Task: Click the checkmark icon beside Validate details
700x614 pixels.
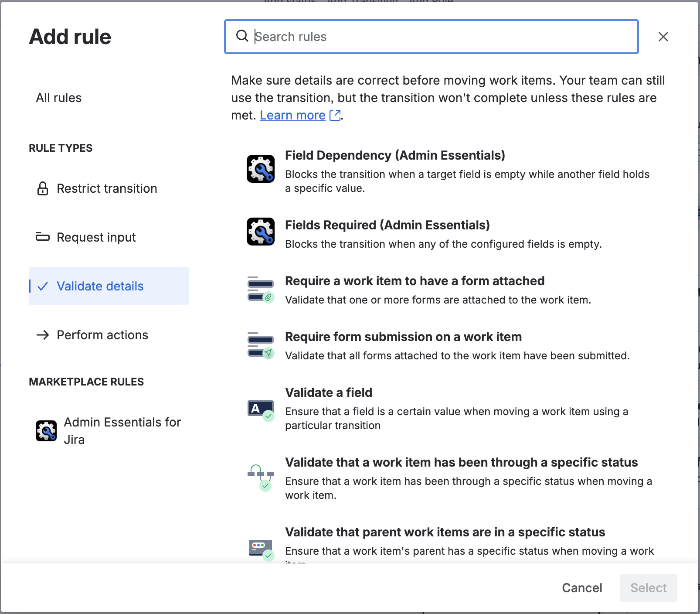Action: tap(43, 286)
